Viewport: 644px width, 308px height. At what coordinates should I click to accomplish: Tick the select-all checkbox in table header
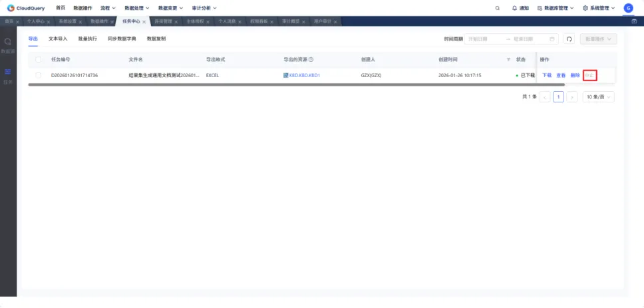click(38, 60)
